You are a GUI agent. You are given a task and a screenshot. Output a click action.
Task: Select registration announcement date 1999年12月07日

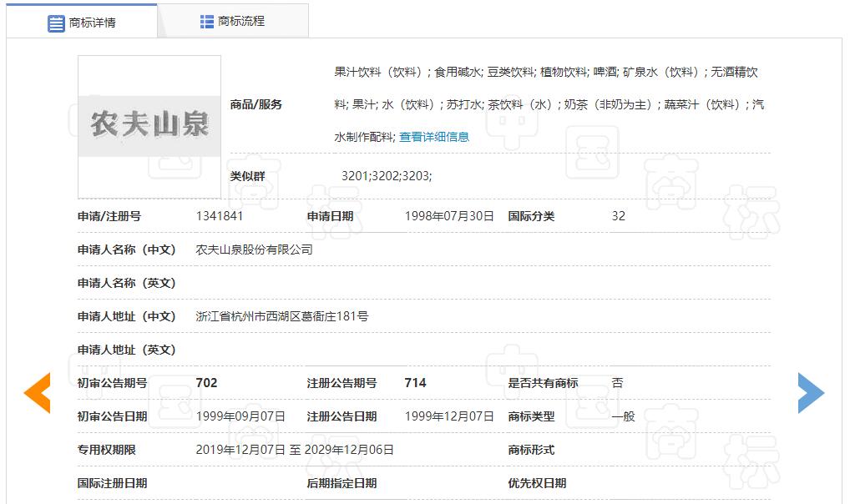[x=449, y=416]
